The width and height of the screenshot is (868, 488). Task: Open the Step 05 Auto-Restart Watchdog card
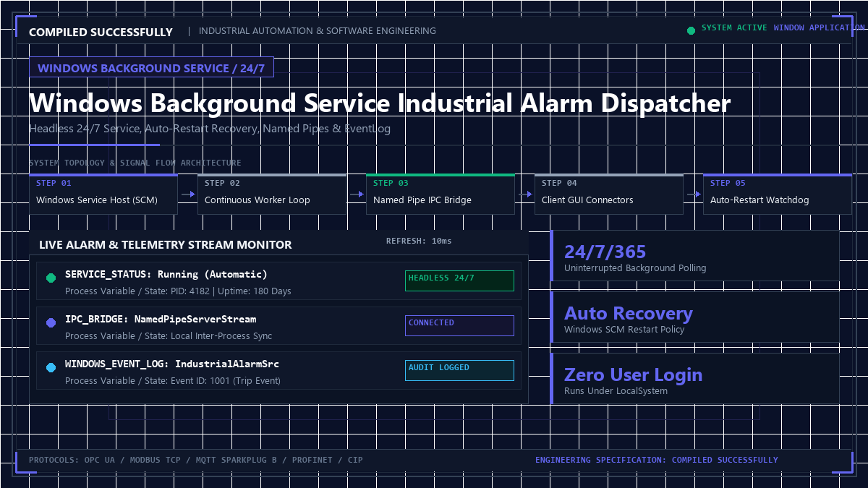click(x=778, y=194)
